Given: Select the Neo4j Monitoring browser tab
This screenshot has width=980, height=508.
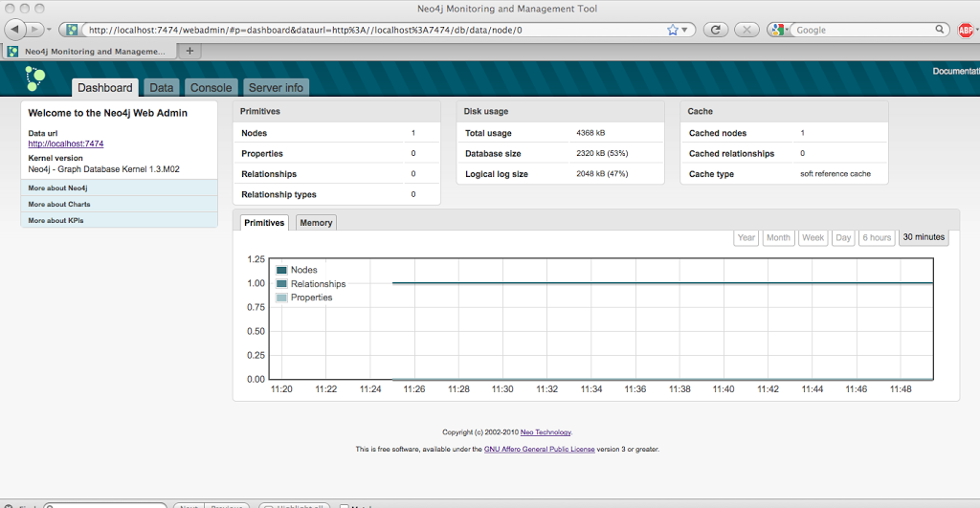Looking at the screenshot, I should tap(90, 52).
